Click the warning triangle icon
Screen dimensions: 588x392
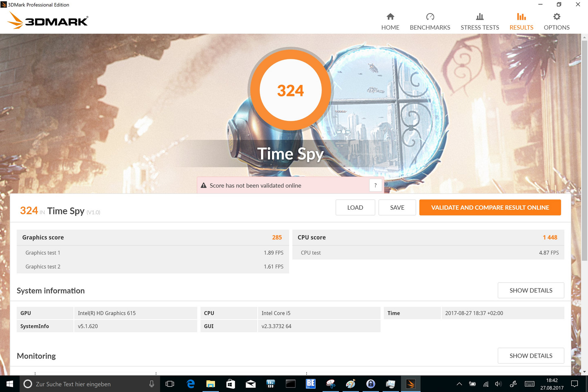click(x=204, y=185)
